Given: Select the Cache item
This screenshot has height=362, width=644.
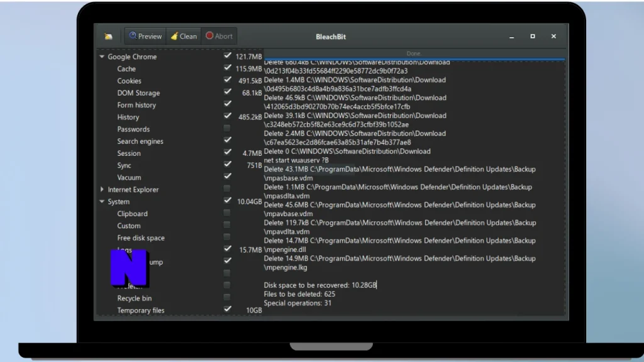Looking at the screenshot, I should pos(126,69).
